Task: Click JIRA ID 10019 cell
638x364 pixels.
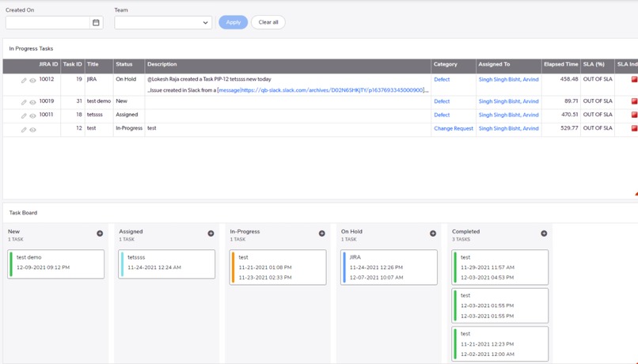Action: tap(47, 100)
